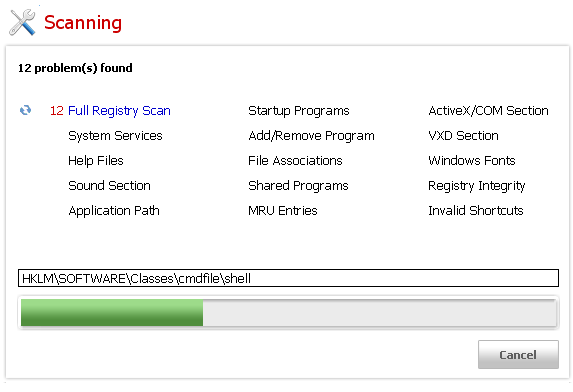
Task: Click the ActiveX/COM Section entry
Action: (x=488, y=111)
